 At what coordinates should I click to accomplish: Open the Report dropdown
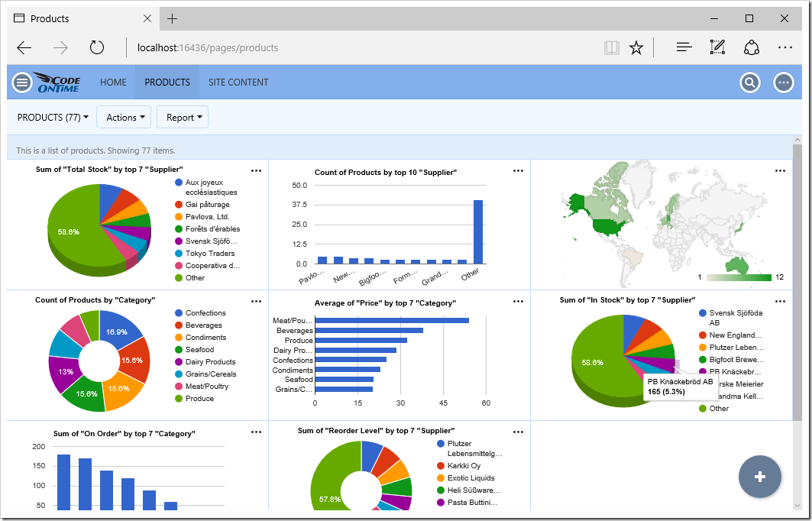click(183, 118)
